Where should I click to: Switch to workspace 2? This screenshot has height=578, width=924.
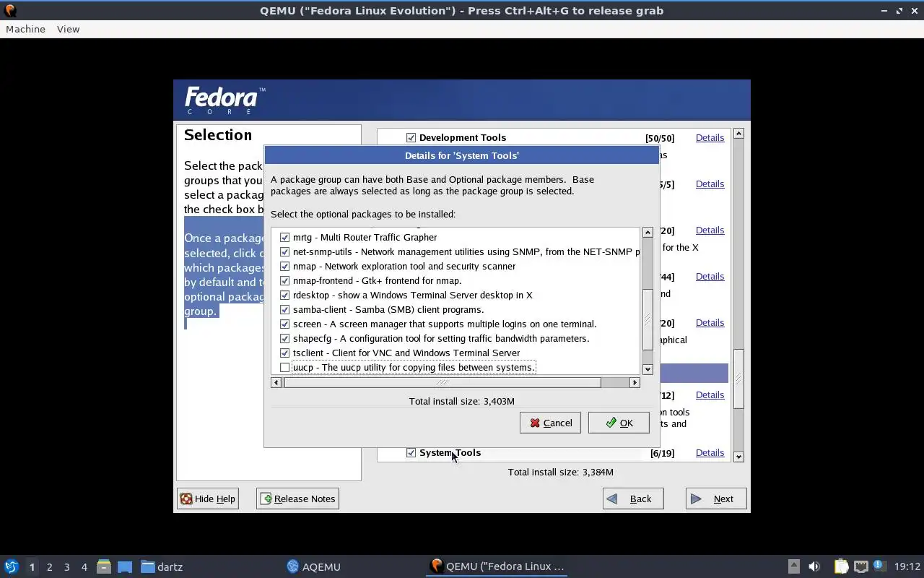point(49,566)
